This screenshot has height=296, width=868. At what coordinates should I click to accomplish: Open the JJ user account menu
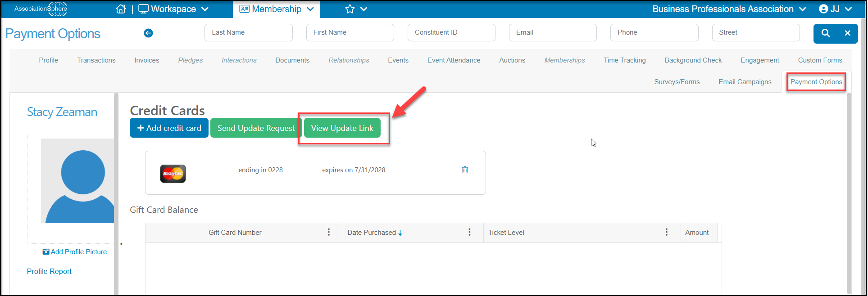pos(835,9)
